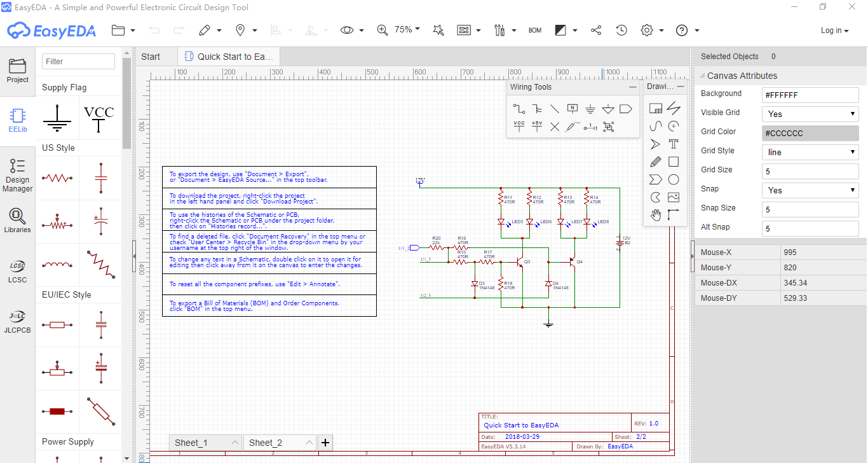The image size is (868, 463).
Task: Place a Net Label with the N icon
Action: tap(573, 109)
